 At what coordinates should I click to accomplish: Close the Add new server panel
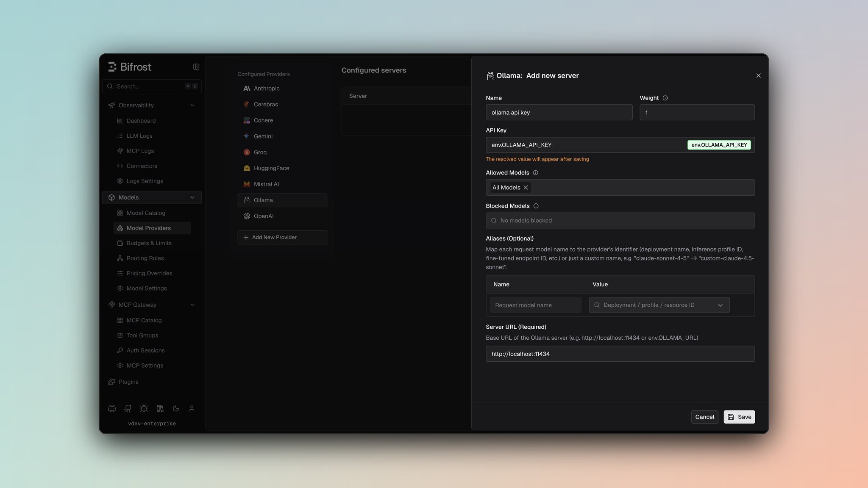click(758, 75)
